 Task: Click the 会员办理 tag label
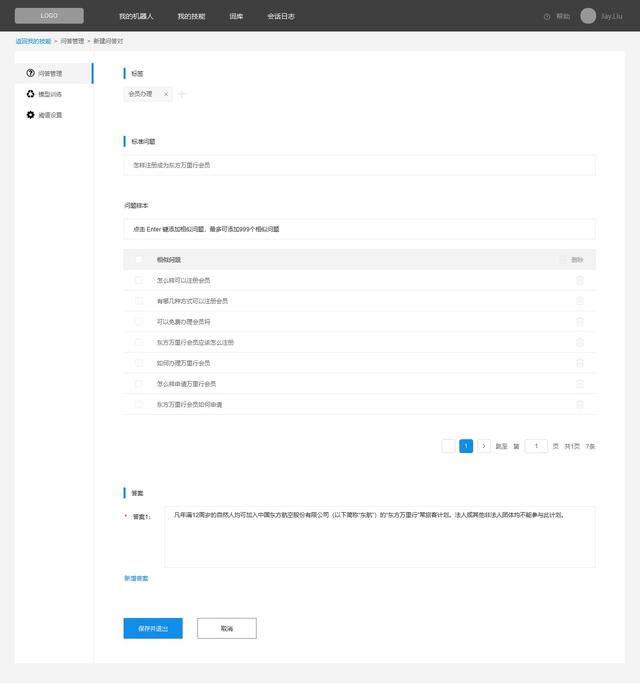tap(140, 94)
